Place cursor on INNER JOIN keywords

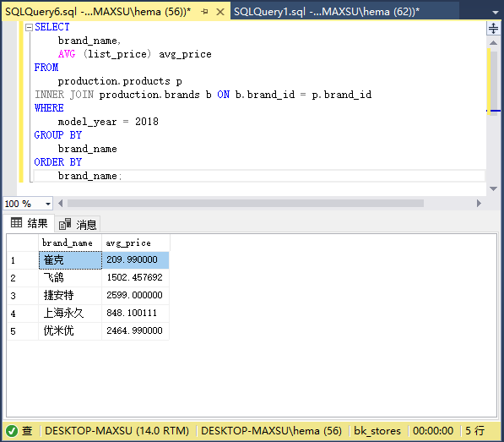[x=64, y=95]
